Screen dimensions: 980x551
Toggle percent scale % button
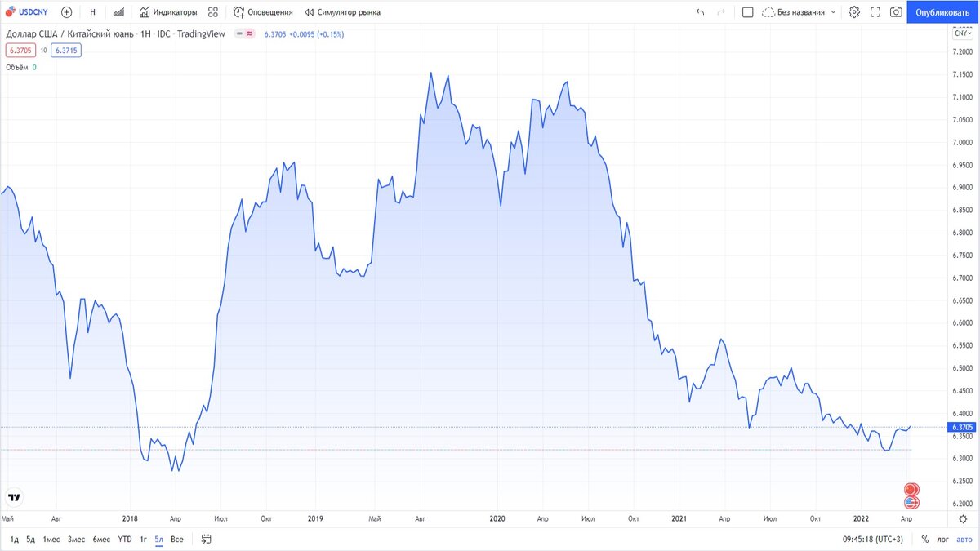pos(924,539)
